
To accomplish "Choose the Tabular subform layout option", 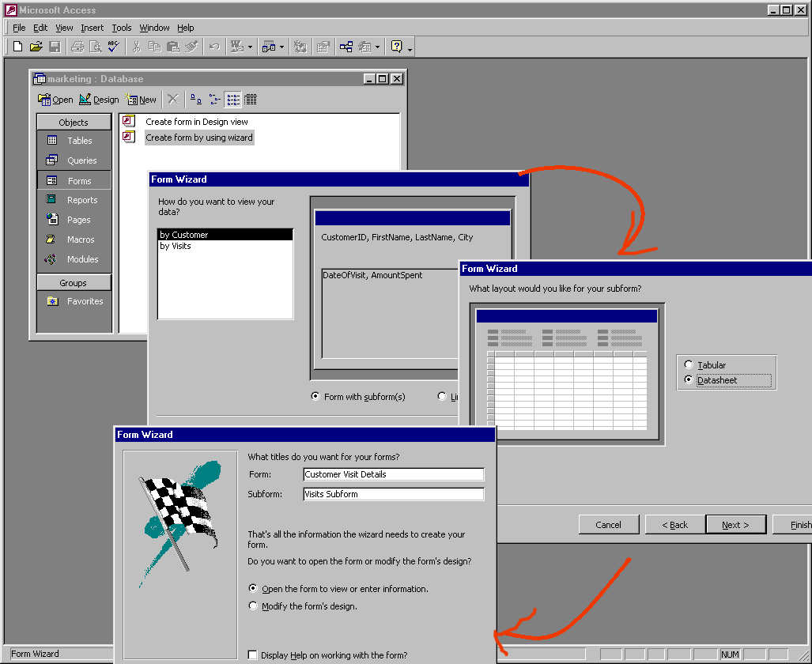I will [688, 364].
